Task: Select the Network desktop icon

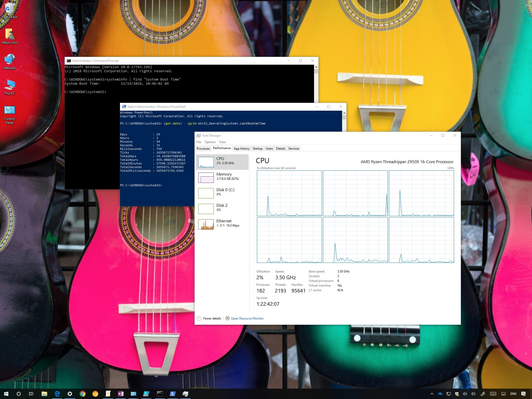Action: coord(10,62)
